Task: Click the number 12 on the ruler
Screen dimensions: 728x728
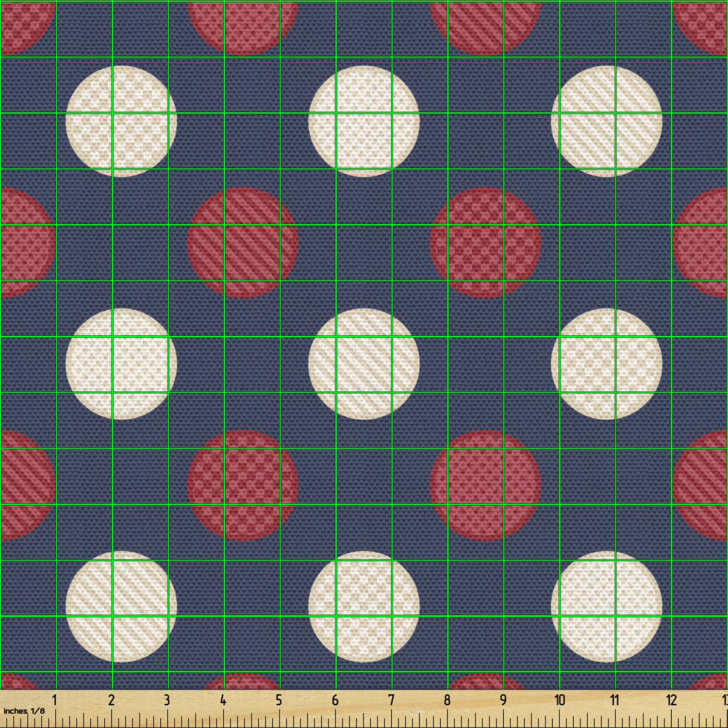Action: click(x=671, y=700)
